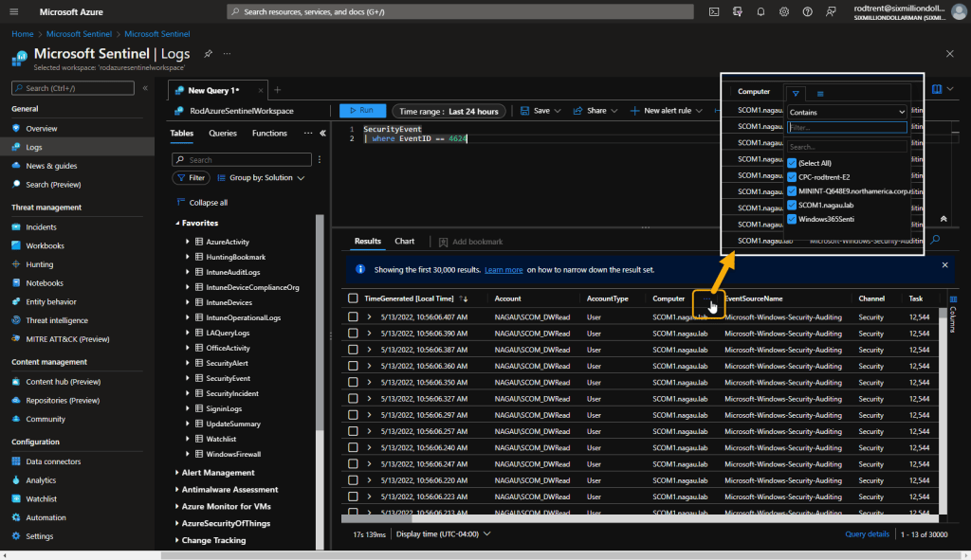Expand the 10:56:06.387 AM result row
This screenshot has width=971, height=560.
(x=369, y=350)
